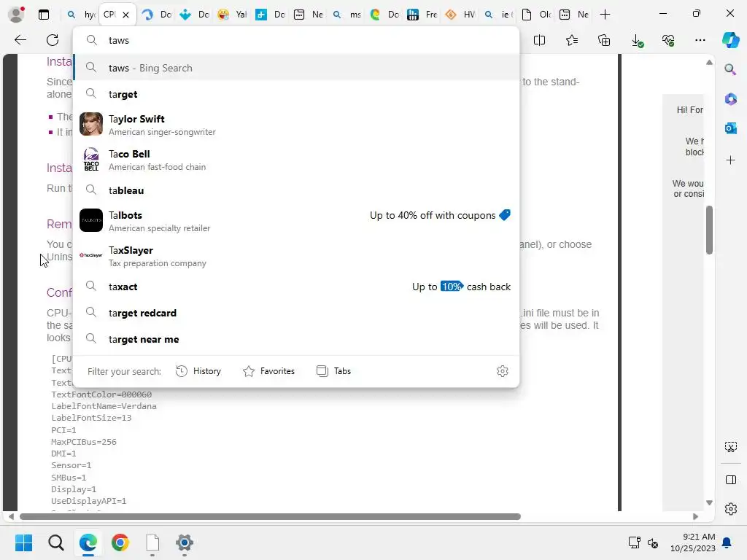
Task: Open the user profile avatar icon
Action: [16, 15]
